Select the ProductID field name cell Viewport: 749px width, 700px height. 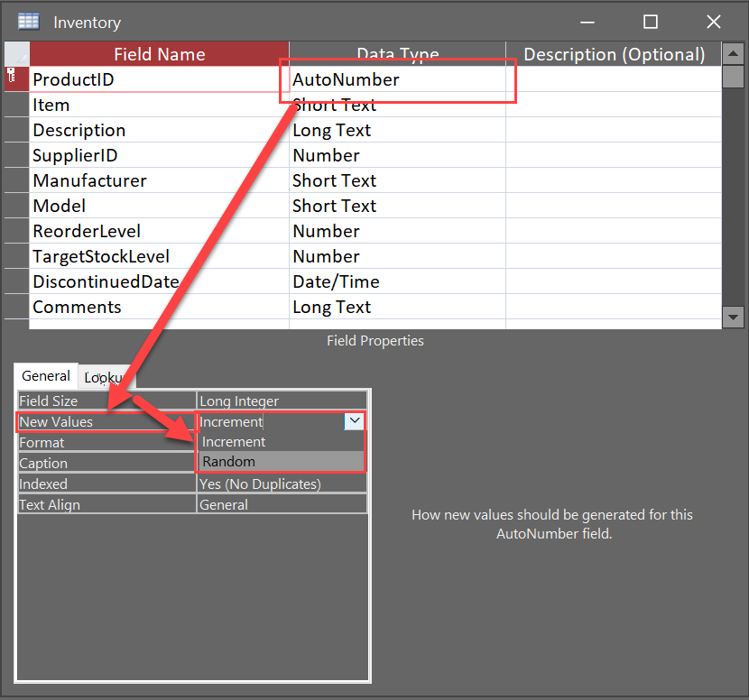coord(159,79)
